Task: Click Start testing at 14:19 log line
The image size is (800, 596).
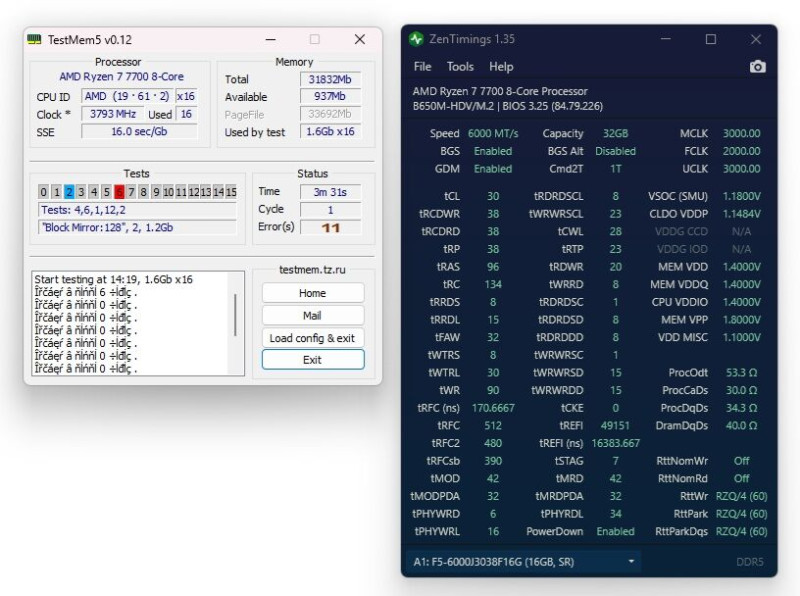Action: click(x=114, y=279)
